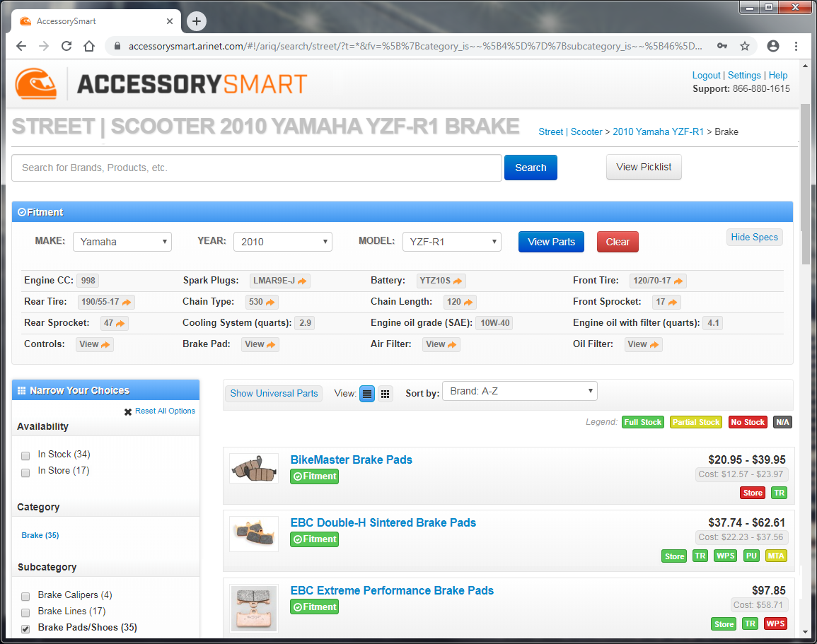Open Chain Type 530 spec link
Image resolution: width=817 pixels, height=644 pixels.
point(262,302)
